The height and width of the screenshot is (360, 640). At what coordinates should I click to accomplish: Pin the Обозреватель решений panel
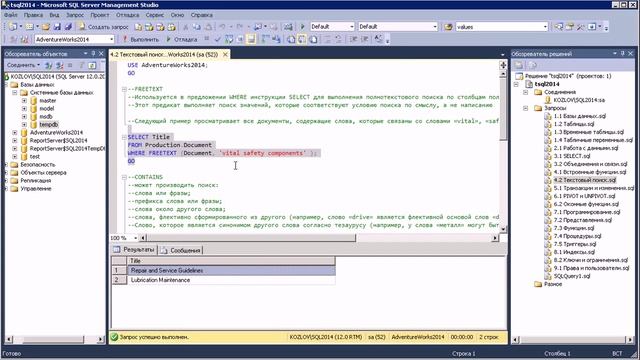622,53
